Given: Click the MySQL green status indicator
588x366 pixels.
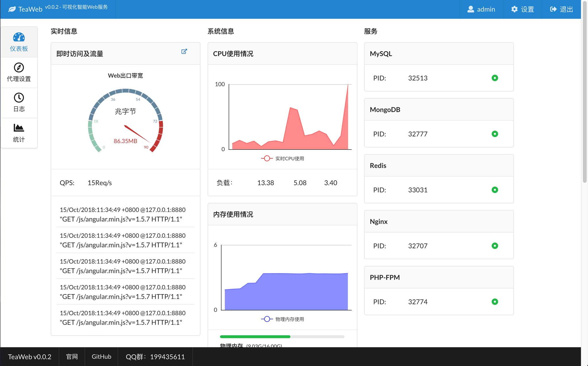Looking at the screenshot, I should (x=495, y=78).
